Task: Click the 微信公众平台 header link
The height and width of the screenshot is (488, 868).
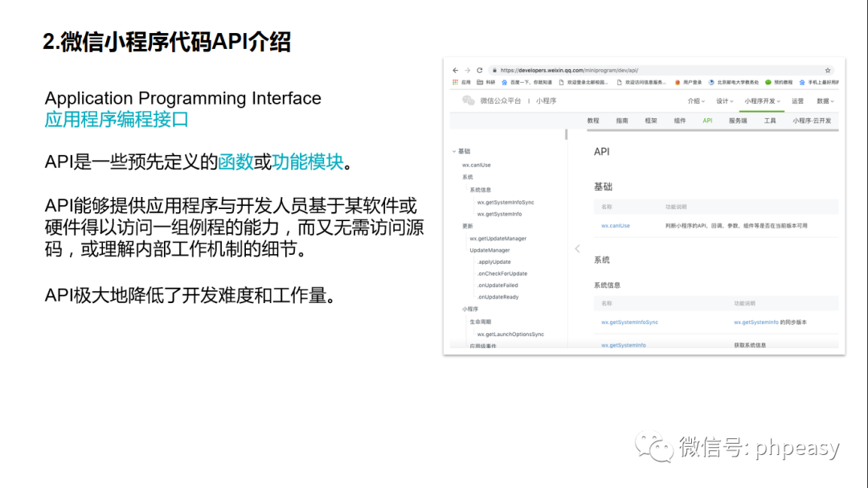Action: (501, 100)
